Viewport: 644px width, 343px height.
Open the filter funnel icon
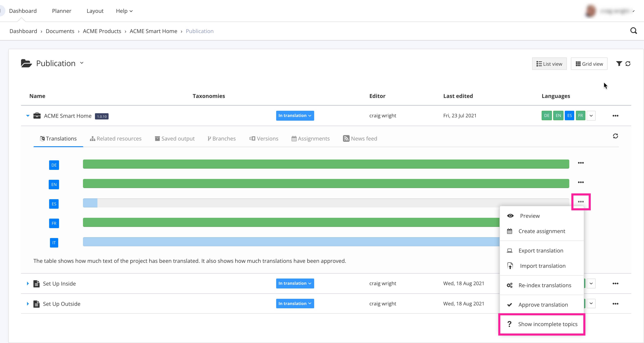[x=619, y=64]
